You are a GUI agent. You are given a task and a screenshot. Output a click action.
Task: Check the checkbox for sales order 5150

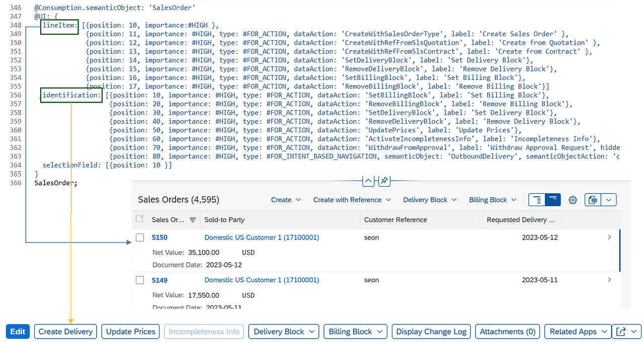(x=139, y=237)
